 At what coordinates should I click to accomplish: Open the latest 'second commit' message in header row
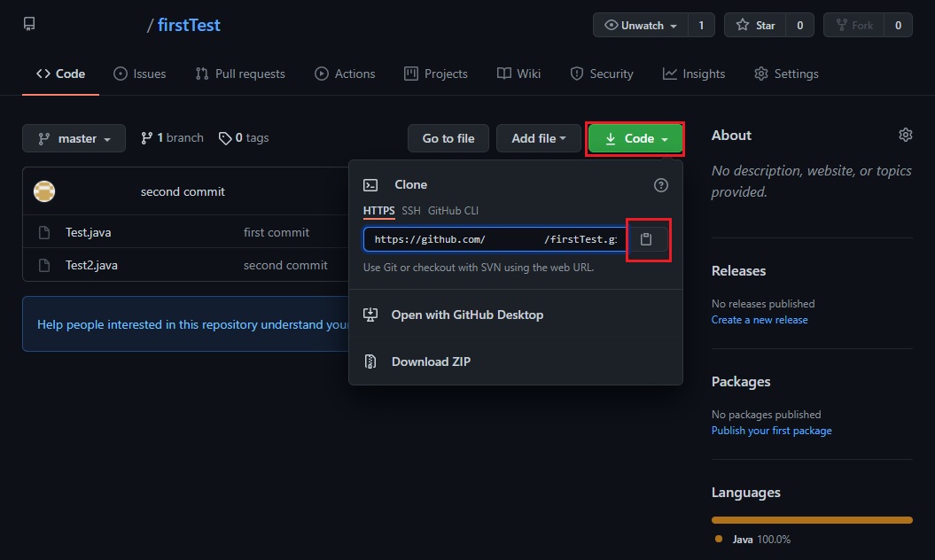[183, 191]
